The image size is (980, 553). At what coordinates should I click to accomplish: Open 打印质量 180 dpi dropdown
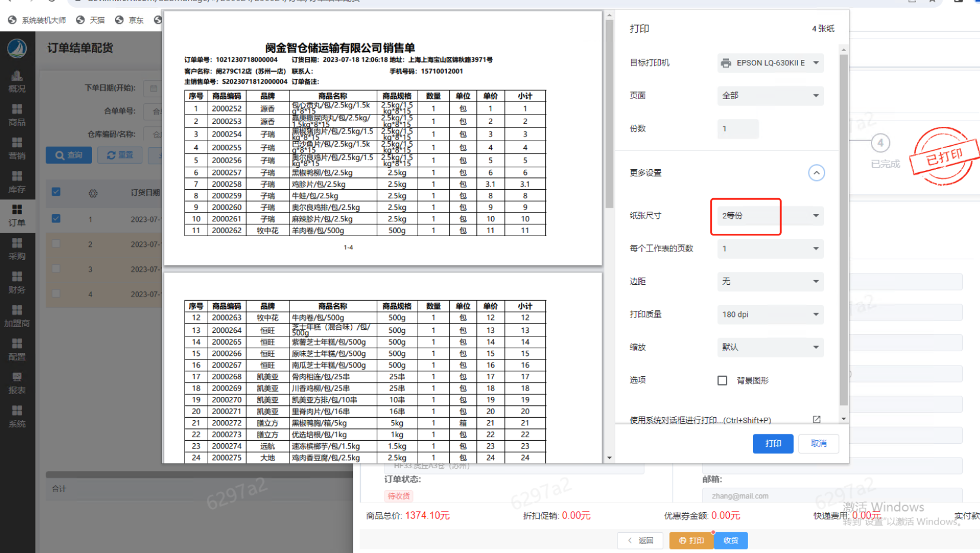point(770,314)
